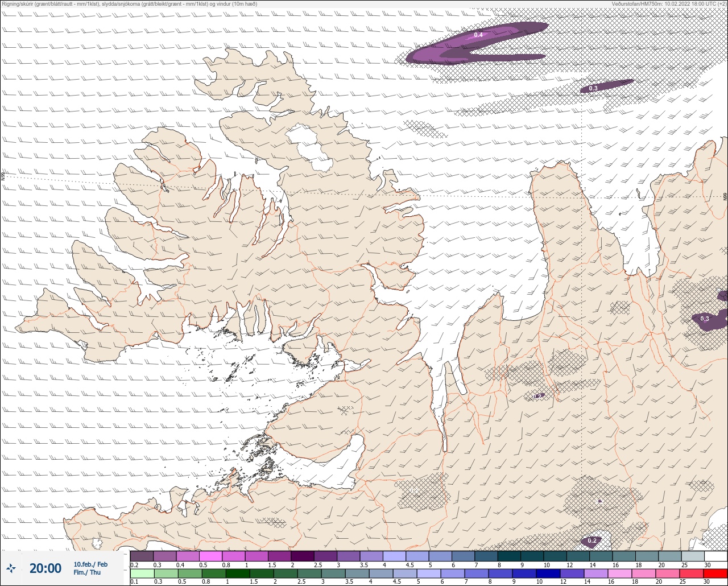The image size is (728, 586).
Task: Click the Veðurstofan logo icon beside 20:00
Action: 11,568
